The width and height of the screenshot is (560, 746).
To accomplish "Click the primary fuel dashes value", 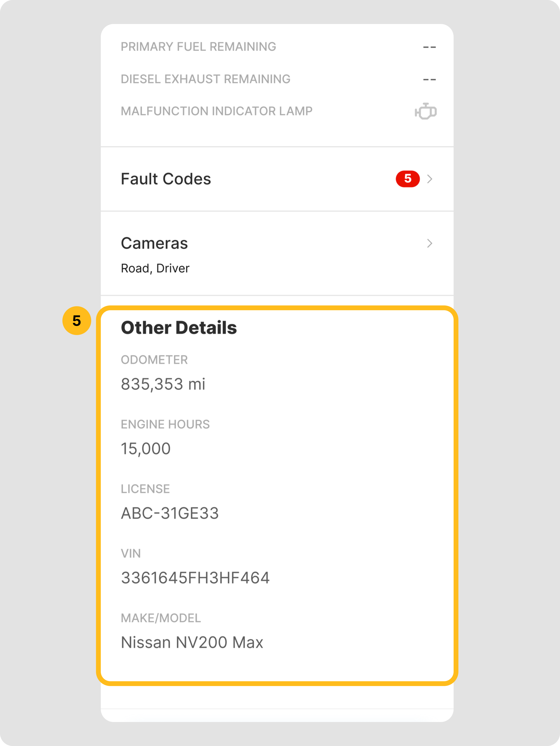I will tap(429, 47).
